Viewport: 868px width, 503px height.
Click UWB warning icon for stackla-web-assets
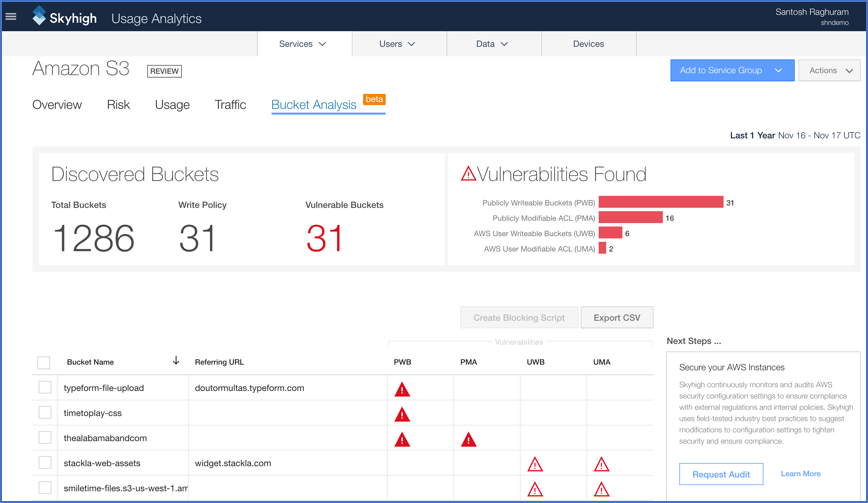[535, 465]
